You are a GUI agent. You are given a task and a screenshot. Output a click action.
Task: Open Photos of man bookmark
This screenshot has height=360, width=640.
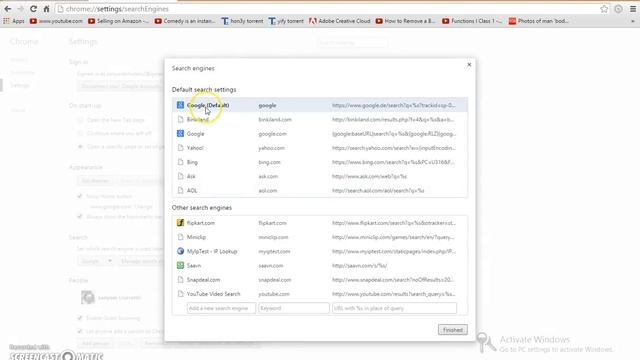point(538,21)
